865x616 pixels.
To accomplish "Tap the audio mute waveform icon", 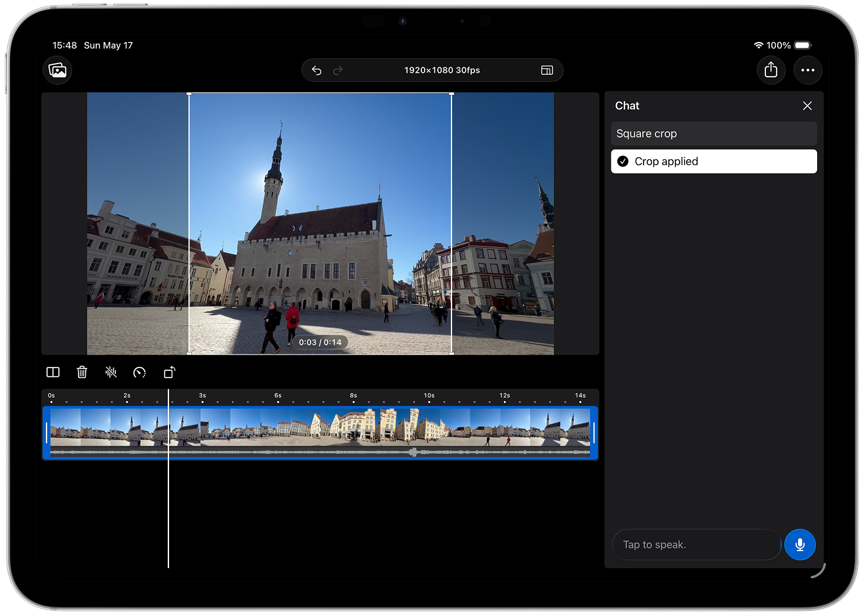I will [x=111, y=372].
